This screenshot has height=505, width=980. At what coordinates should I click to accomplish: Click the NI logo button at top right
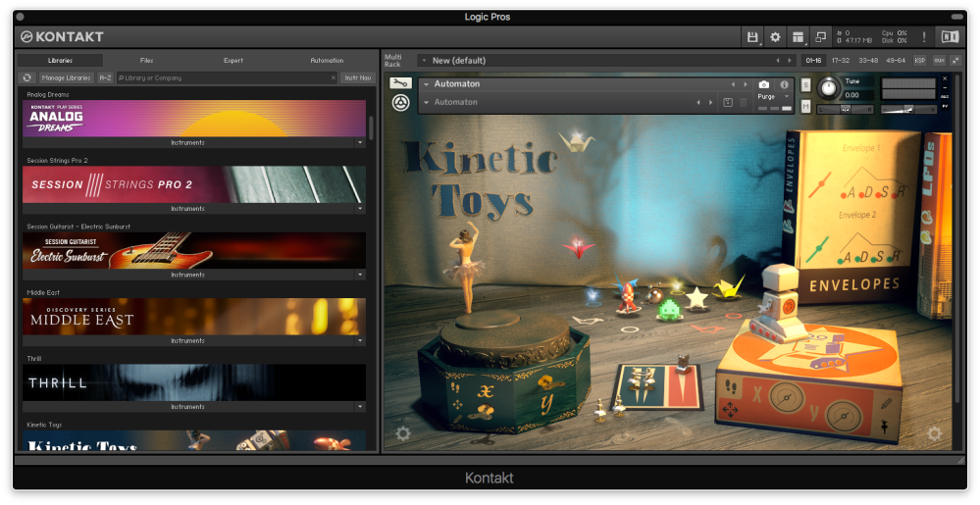click(x=949, y=37)
